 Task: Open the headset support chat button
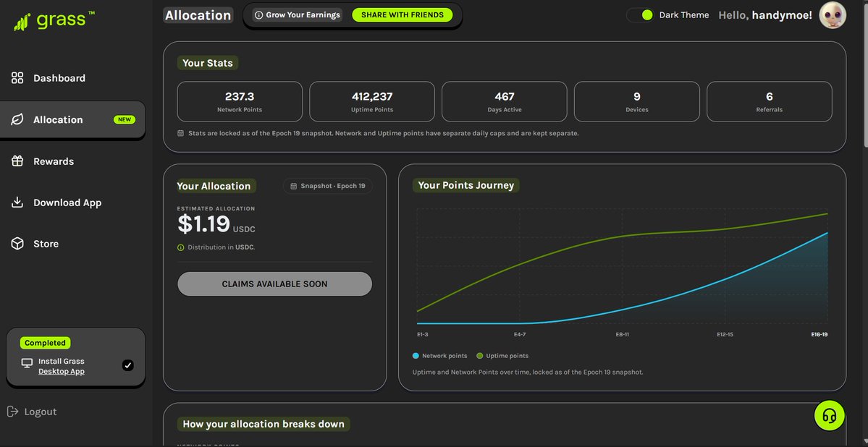pos(829,415)
